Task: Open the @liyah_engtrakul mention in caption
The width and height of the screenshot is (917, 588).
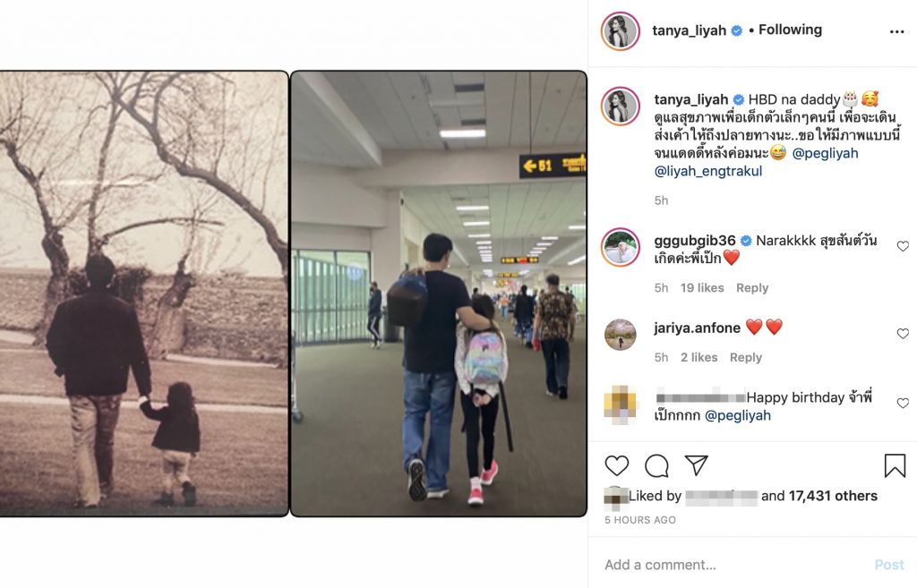Action: [x=708, y=171]
